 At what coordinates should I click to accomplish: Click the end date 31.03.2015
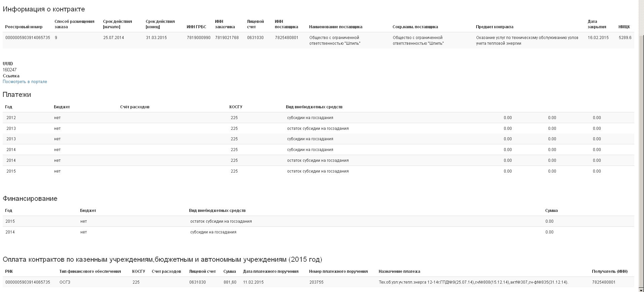click(x=156, y=38)
